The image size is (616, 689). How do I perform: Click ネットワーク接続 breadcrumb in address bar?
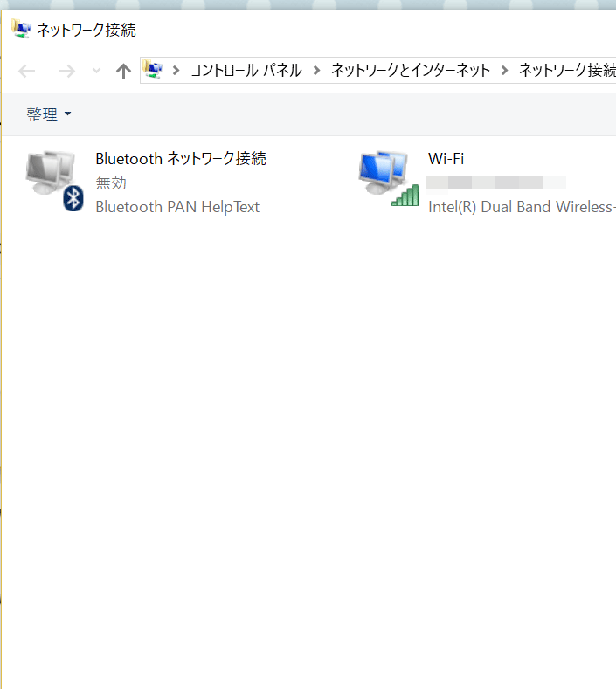click(x=567, y=71)
